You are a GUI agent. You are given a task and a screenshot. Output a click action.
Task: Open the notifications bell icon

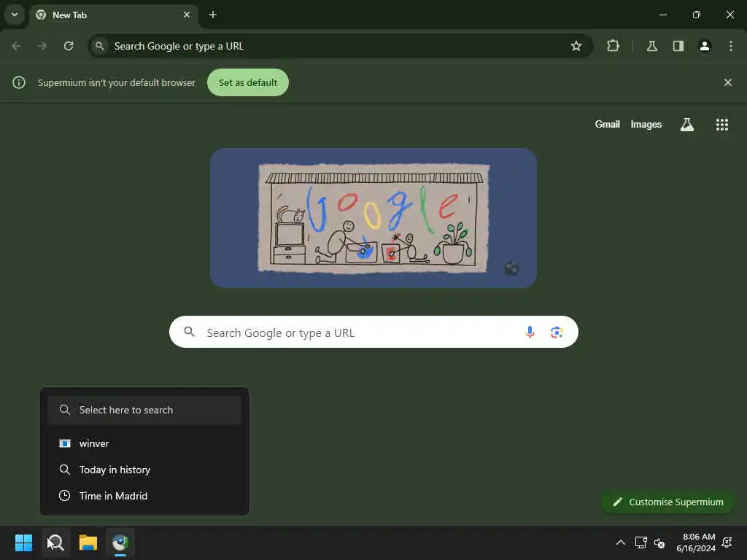[727, 542]
